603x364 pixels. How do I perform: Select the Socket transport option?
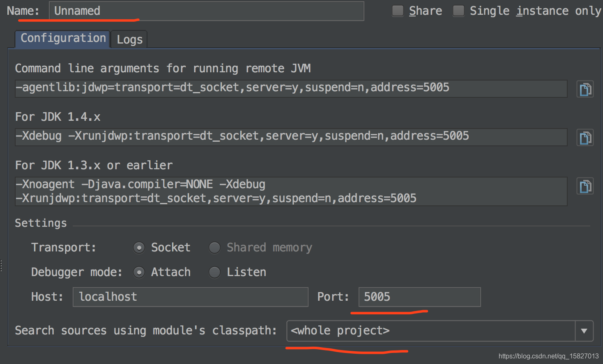pos(139,248)
